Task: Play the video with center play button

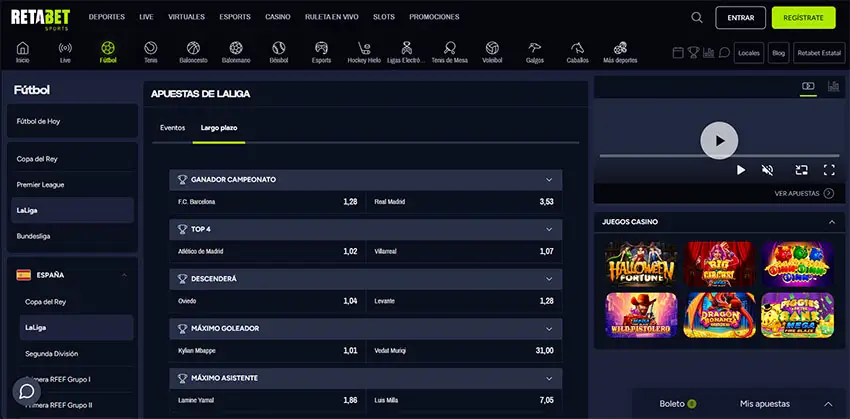Action: (719, 140)
